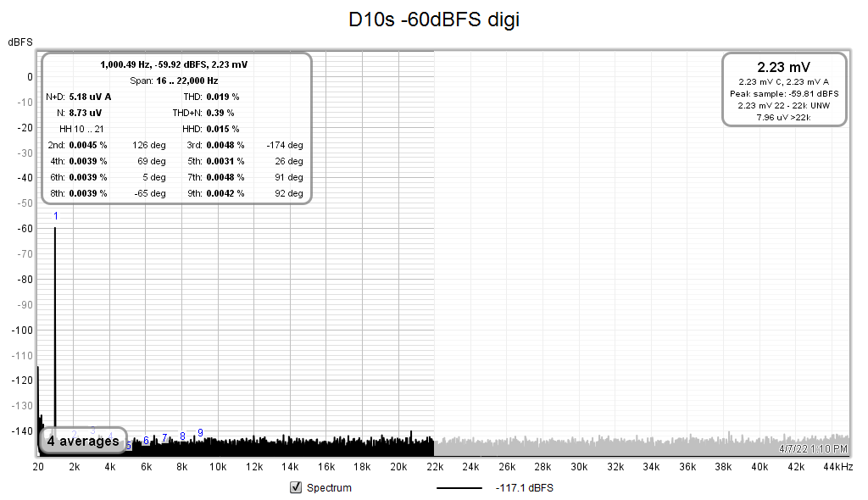Select the graph title D10s -60dBFS digi
Screen dimensions: 868x500
click(x=434, y=19)
